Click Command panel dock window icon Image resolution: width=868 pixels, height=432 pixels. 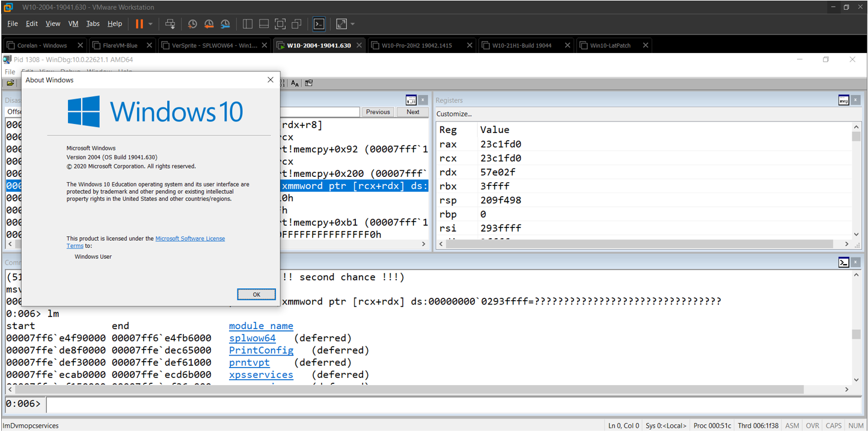(844, 262)
